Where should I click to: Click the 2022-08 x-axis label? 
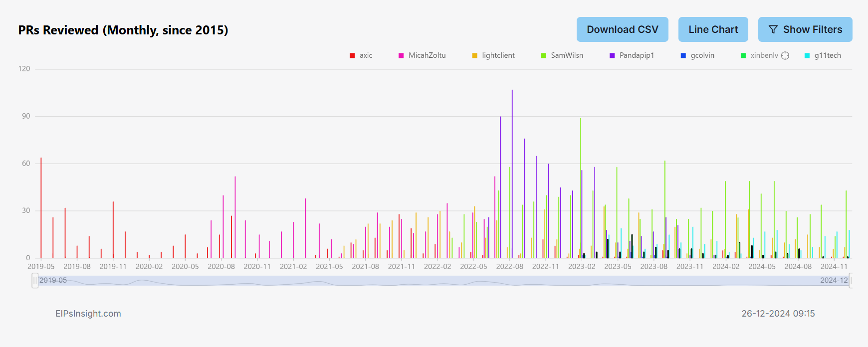point(509,267)
